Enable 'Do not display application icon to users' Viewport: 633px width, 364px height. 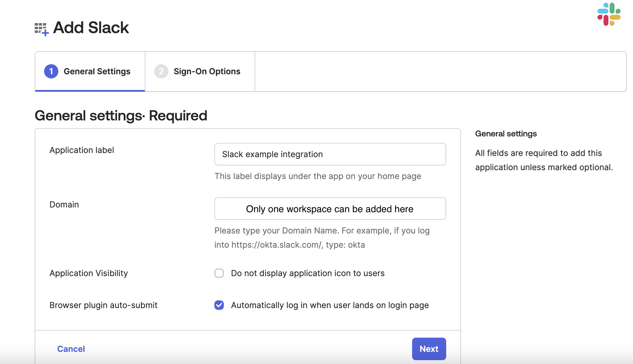point(219,273)
